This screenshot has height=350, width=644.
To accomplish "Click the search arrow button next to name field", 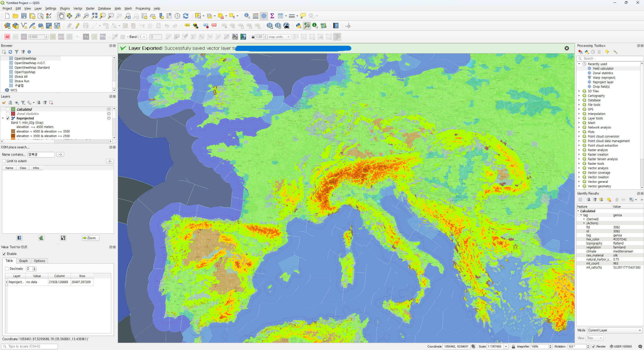I will 60,154.
